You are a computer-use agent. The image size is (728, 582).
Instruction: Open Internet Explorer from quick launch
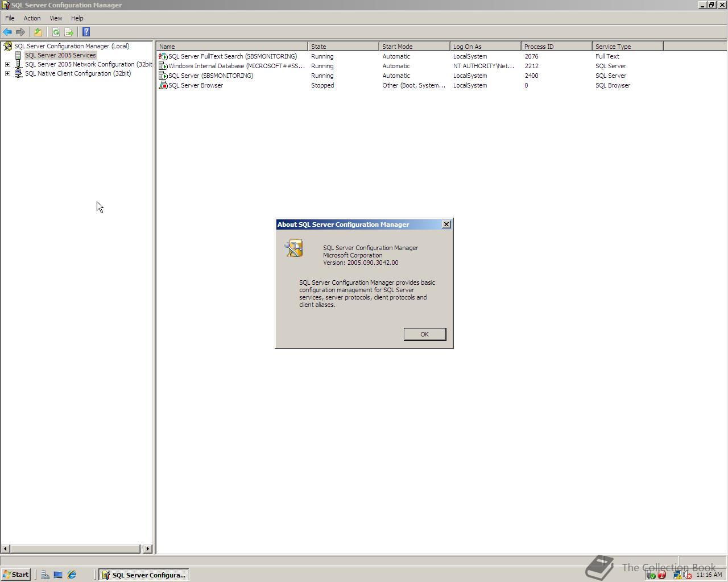coord(72,575)
